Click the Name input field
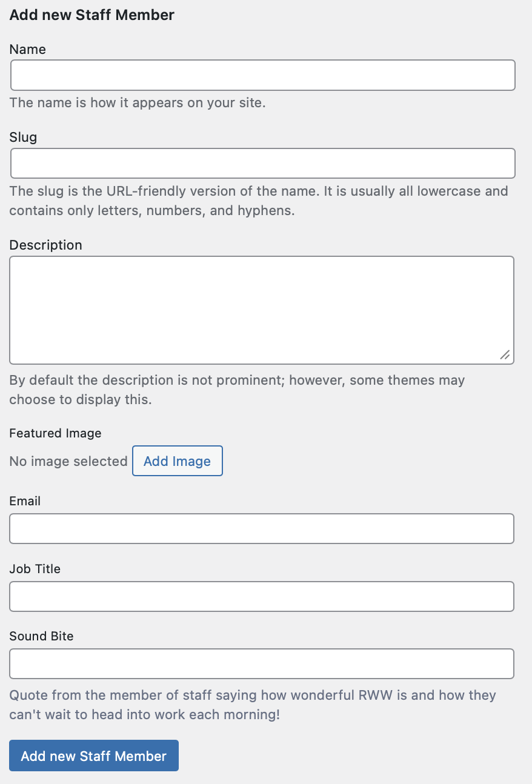Image resolution: width=532 pixels, height=784 pixels. pos(262,75)
